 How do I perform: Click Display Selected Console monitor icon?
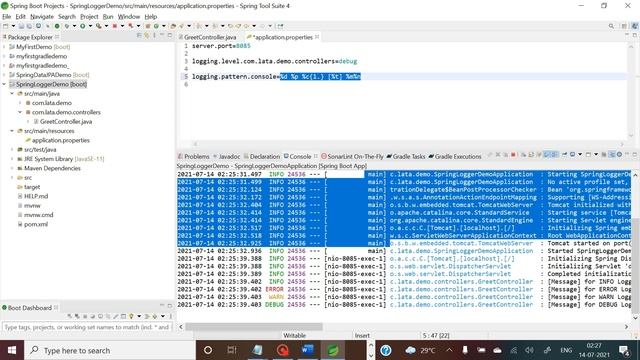572,155
